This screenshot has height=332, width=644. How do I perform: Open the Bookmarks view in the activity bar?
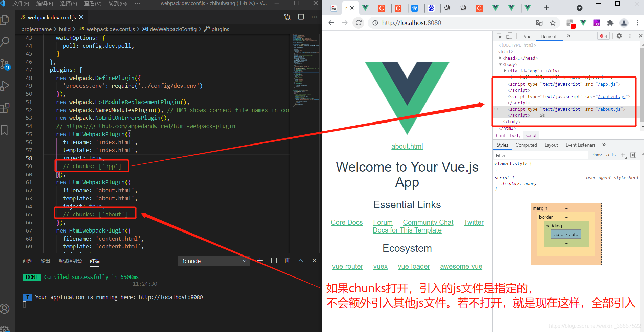click(x=5, y=130)
